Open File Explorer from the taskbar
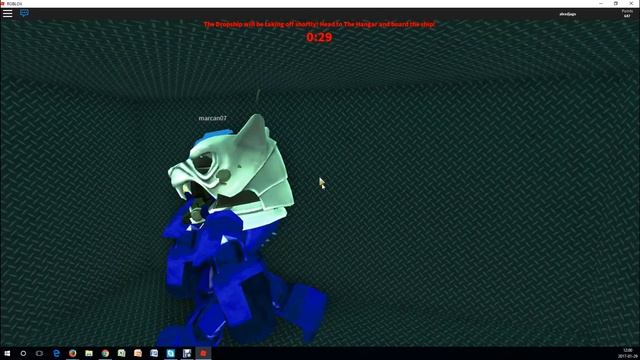Screen dimensions: 640x360 89,353
